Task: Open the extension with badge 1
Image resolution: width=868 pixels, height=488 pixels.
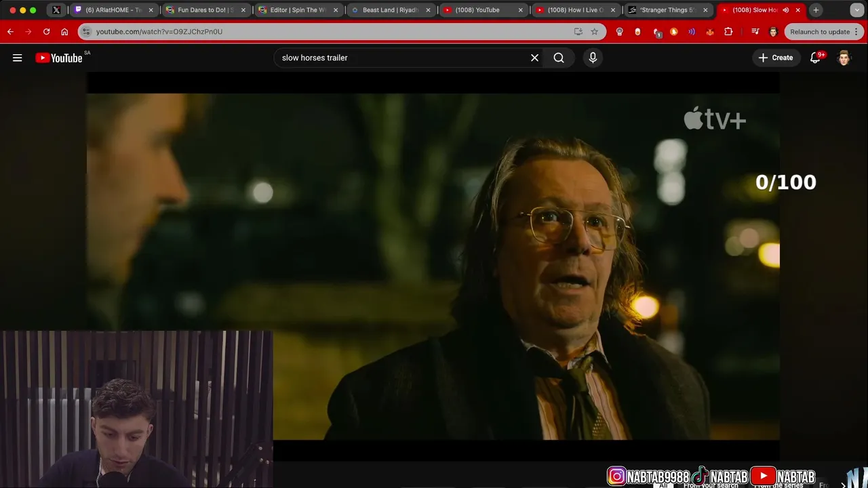Action: 656,32
